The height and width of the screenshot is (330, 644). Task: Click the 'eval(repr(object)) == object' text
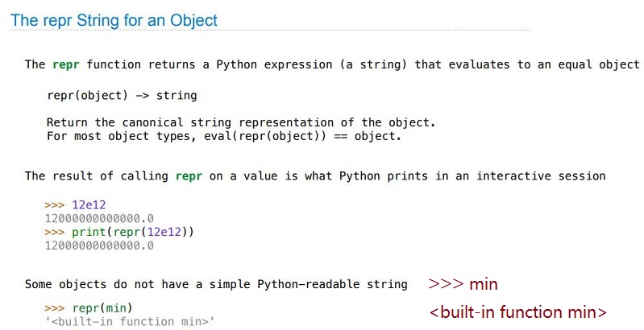pyautogui.click(x=301, y=136)
